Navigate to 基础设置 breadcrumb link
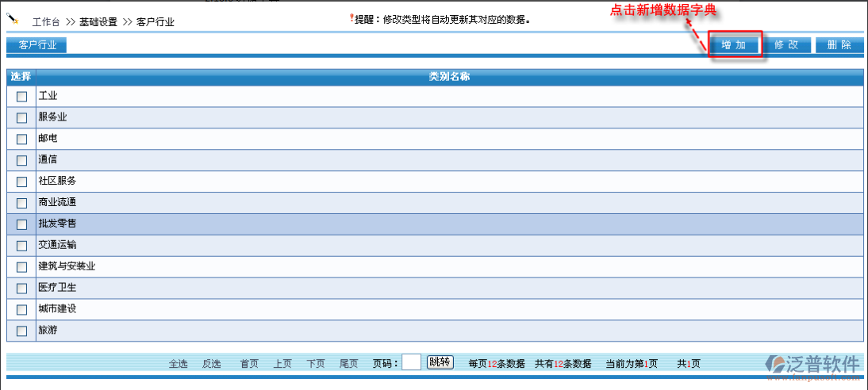The width and height of the screenshot is (868, 390). point(98,22)
